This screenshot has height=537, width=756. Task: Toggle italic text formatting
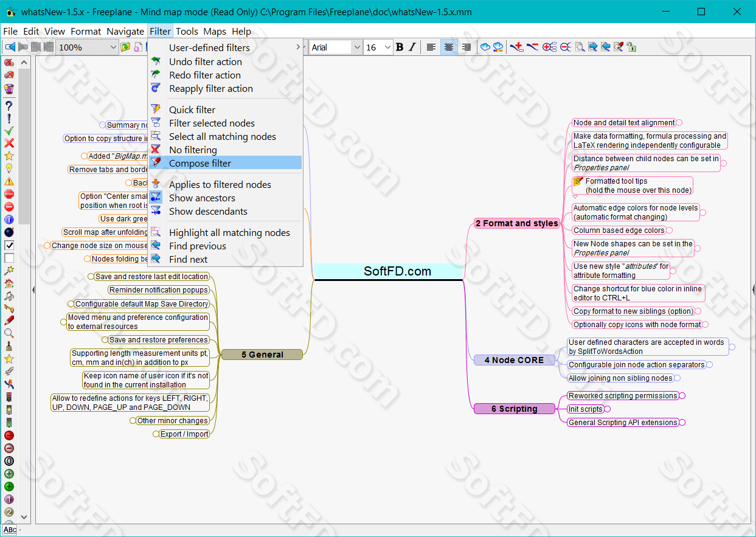click(x=412, y=47)
